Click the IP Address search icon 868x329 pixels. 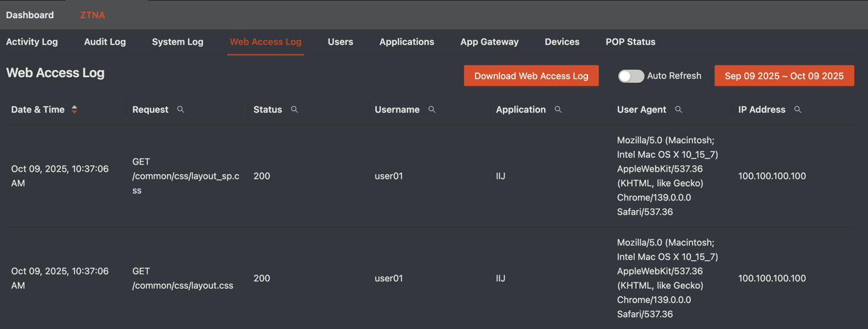798,109
